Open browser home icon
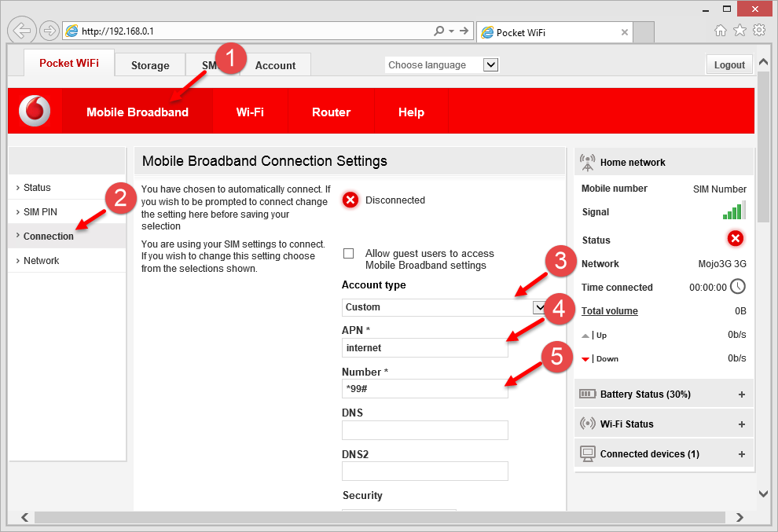The height and width of the screenshot is (532, 778). pos(720,31)
